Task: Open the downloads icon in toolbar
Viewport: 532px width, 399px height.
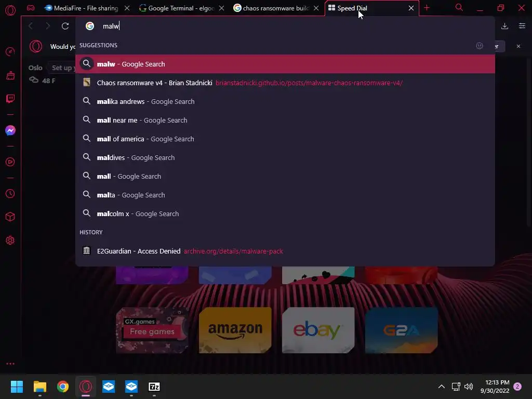Action: pyautogui.click(x=504, y=26)
